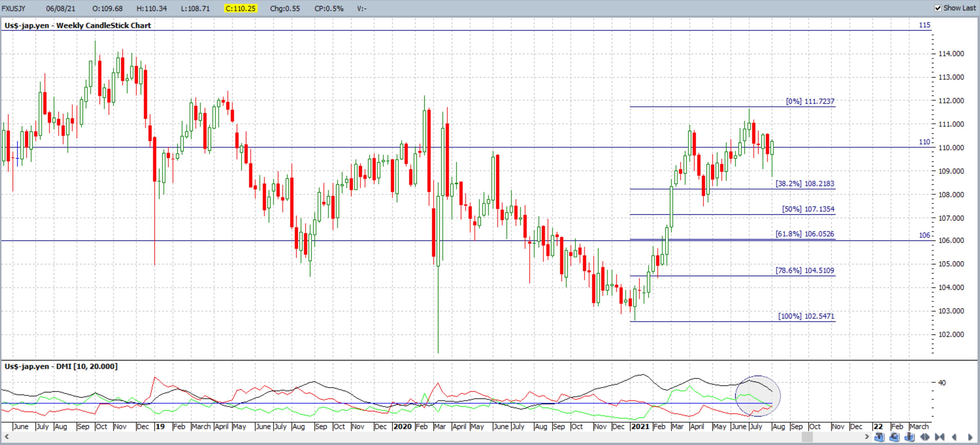The height and width of the screenshot is (445, 980).
Task: Click the blue folder icon with exclamation mark
Action: tap(910, 437)
